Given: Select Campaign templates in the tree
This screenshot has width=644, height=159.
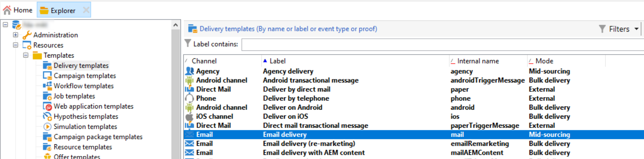Looking at the screenshot, I should (x=85, y=76).
